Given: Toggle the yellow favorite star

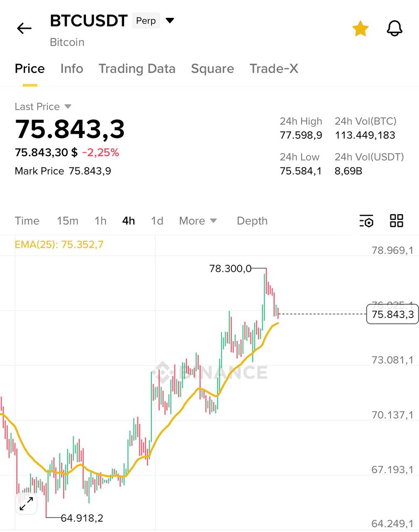Looking at the screenshot, I should 360,29.
